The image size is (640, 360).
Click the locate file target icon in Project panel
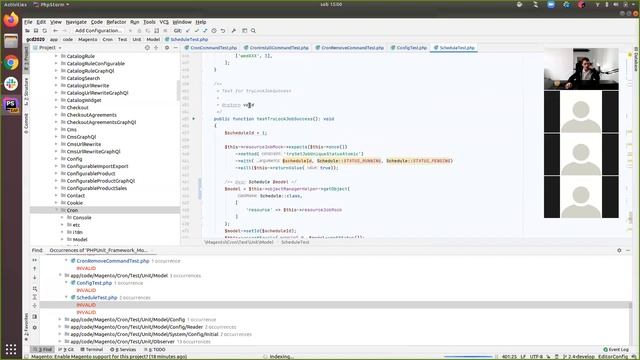pos(147,48)
